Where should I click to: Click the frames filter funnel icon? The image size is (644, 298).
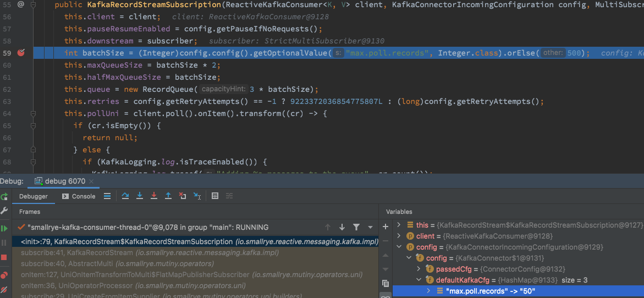click(356, 227)
